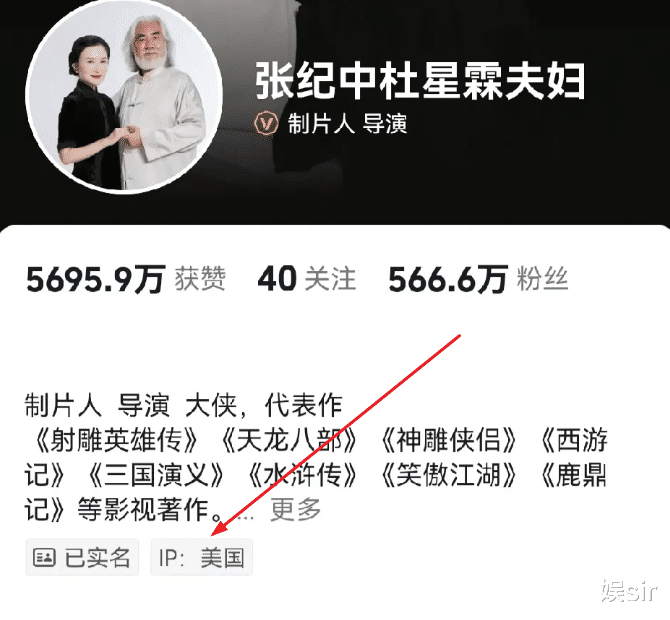
Task: Open the 40 关注 following list
Action: (307, 279)
